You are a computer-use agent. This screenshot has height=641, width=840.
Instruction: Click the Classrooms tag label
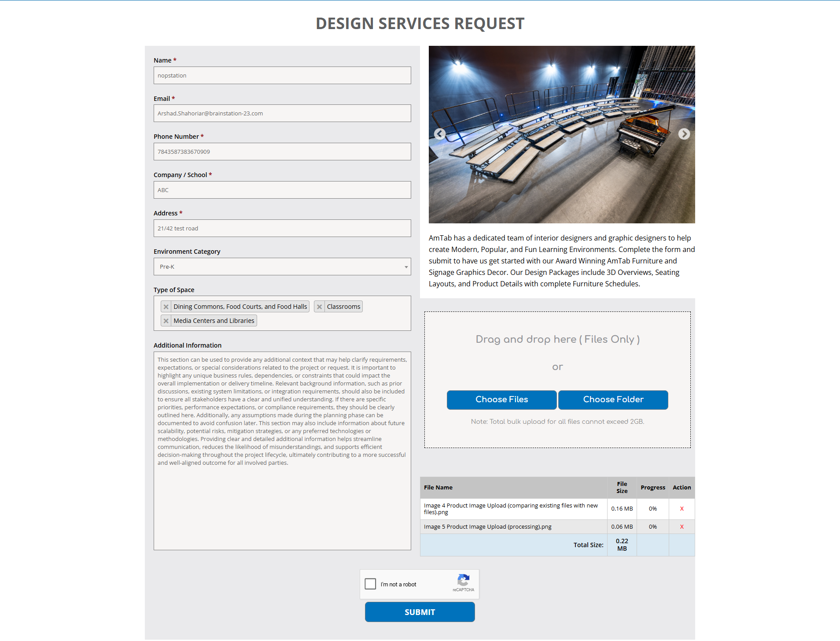tap(343, 307)
